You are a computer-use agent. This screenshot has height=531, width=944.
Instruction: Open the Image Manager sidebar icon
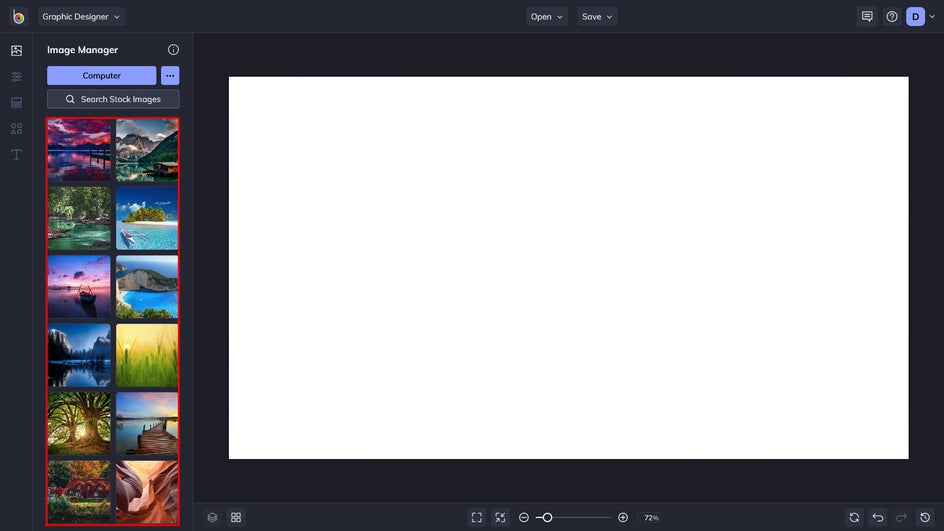point(16,51)
